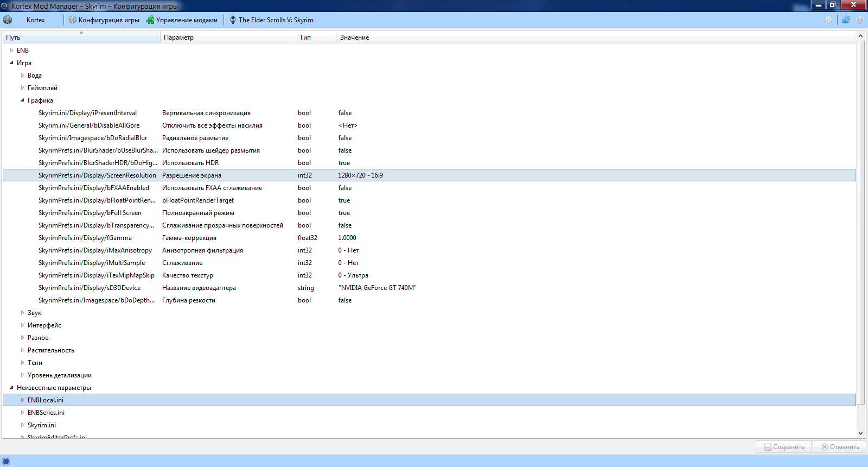Click the Skyrim game icon in toolbar
Screen dimensions: 868x467
pyautogui.click(x=233, y=20)
